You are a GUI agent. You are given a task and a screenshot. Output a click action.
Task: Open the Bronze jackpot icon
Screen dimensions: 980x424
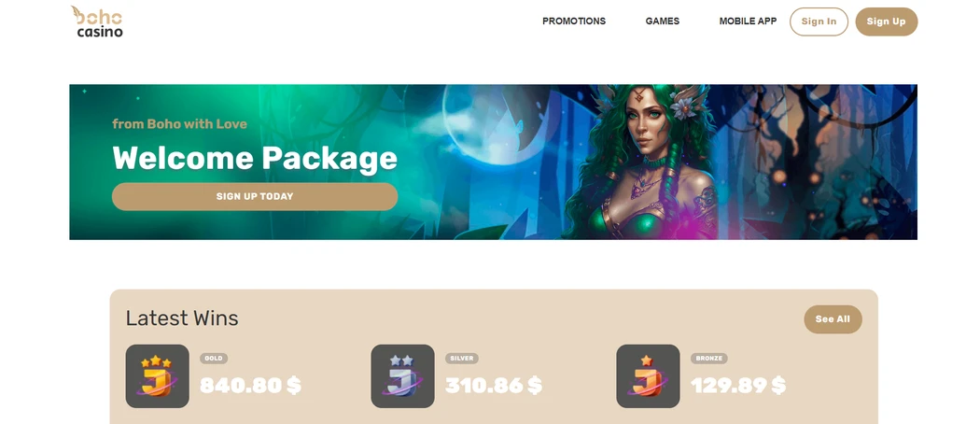648,375
